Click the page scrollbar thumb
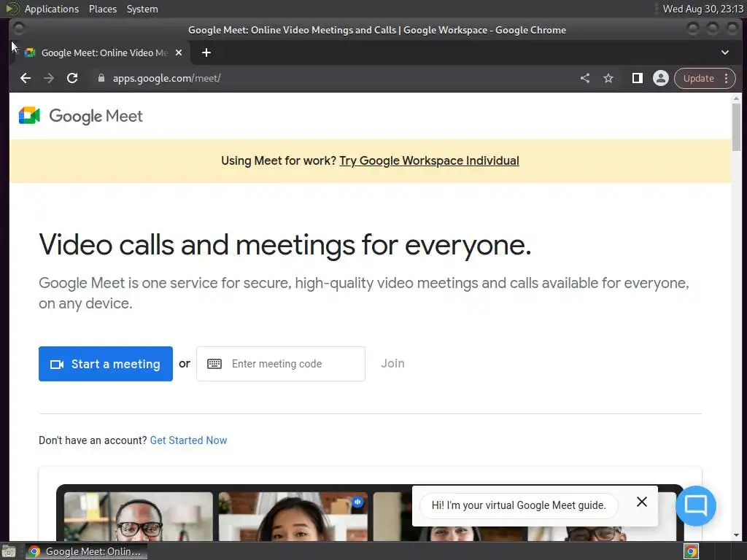The width and height of the screenshot is (747, 560). pos(736,127)
